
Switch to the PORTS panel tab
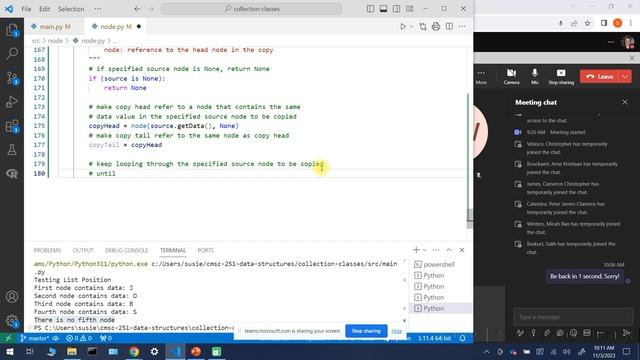tap(206, 250)
